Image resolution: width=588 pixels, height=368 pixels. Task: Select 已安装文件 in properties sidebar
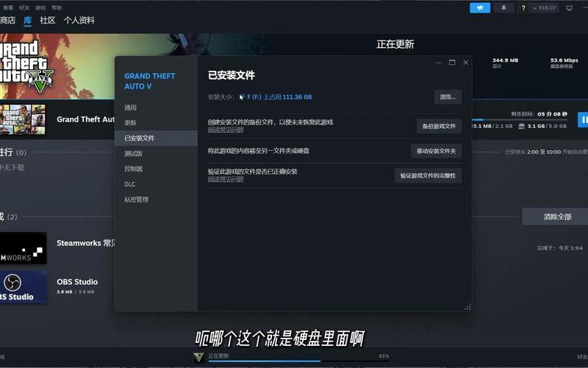pos(156,138)
